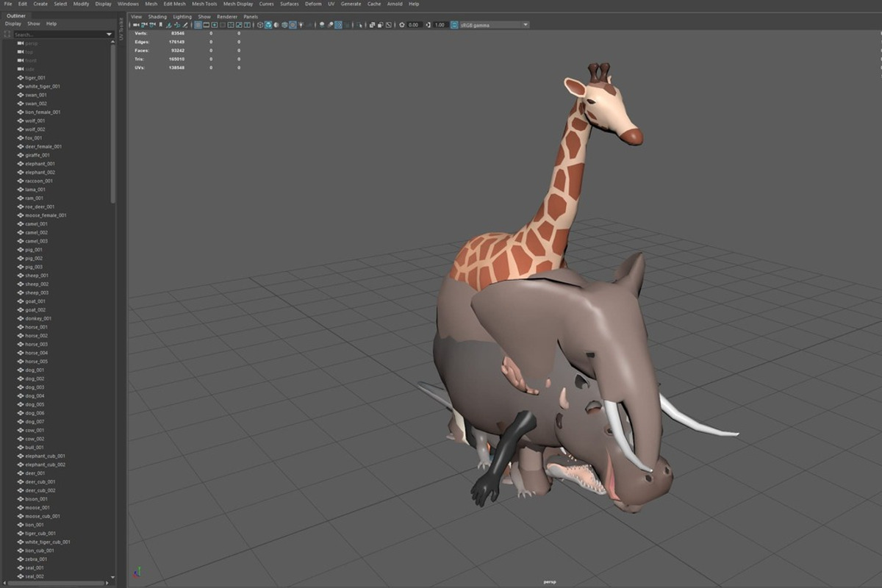
Task: Click the Lock Camera icon
Action: pos(144,25)
